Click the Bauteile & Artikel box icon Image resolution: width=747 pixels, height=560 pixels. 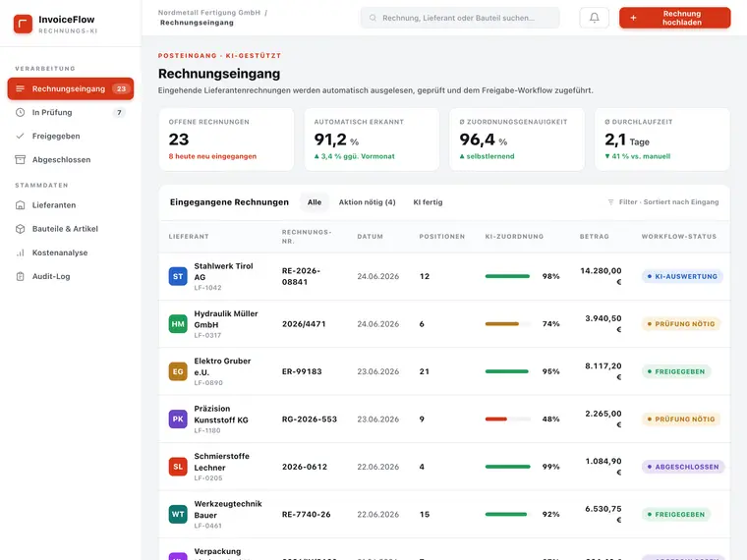(20, 229)
